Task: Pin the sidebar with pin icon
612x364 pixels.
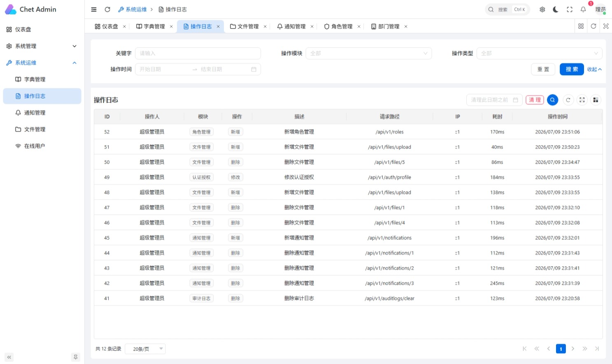Action: 75,357
